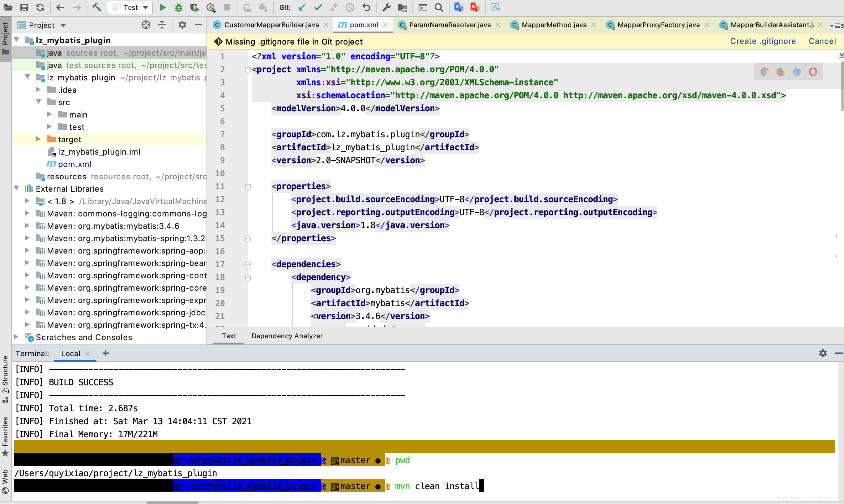
Task: Click the Synchronize refresh icon
Action: (40, 7)
